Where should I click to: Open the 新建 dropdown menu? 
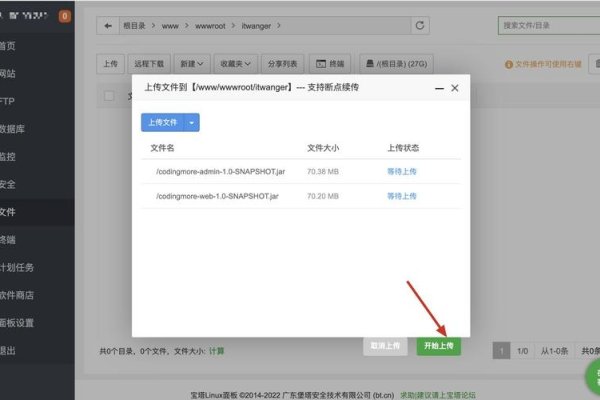click(192, 64)
